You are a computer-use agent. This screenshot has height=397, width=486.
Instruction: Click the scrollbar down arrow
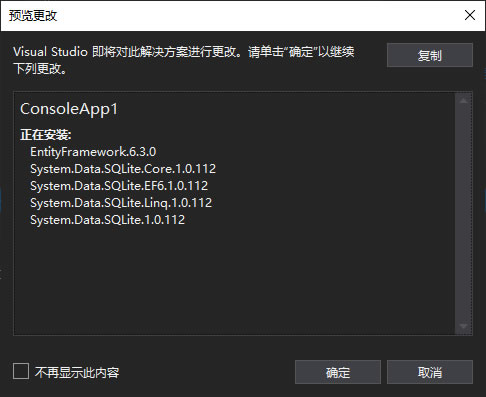click(x=463, y=326)
